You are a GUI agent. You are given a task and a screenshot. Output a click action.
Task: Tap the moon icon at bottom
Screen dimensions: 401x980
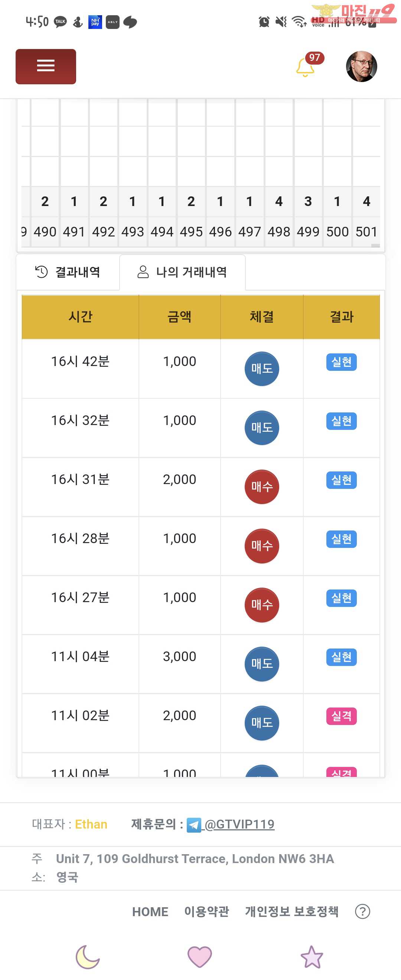click(x=88, y=956)
